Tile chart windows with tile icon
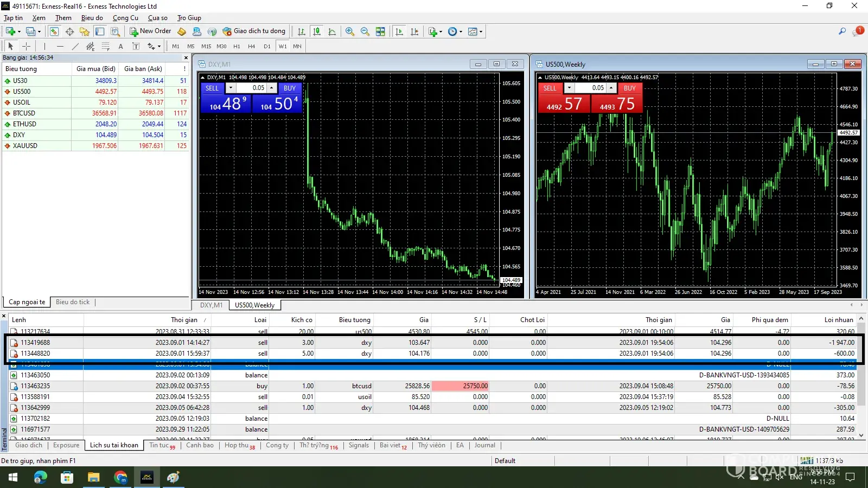 [380, 31]
